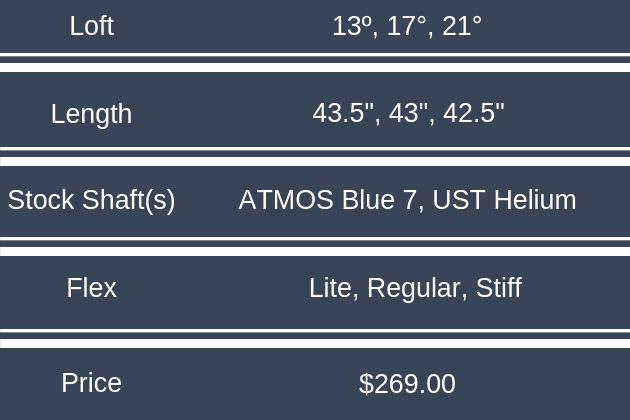Click the Flex row label
Viewport: 630px width, 420px height.
click(x=91, y=288)
